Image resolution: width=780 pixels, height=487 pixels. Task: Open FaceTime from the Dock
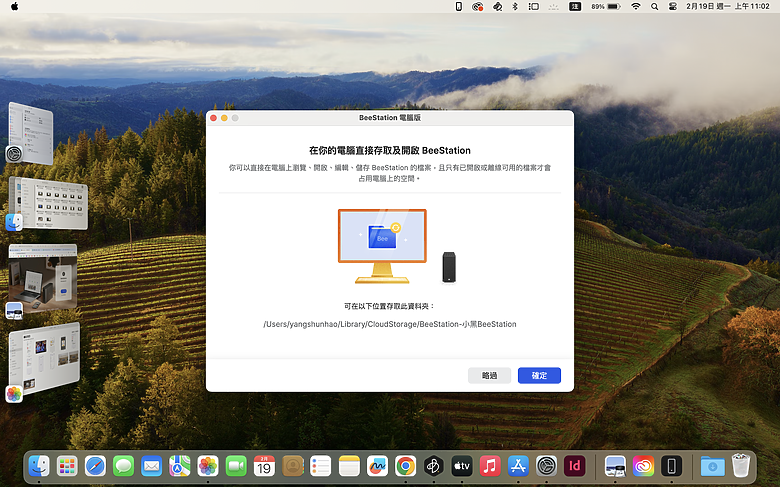(236, 466)
